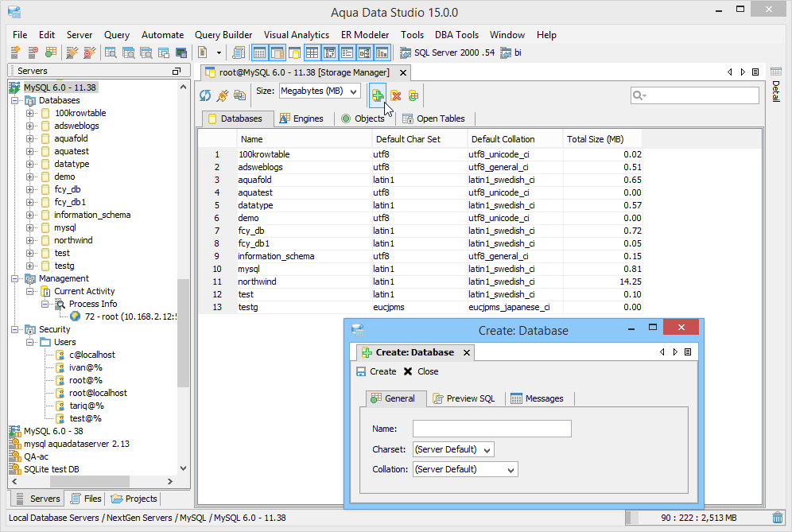Viewport: 792px width, 532px height.
Task: Switch to the Engines tab
Action: coord(301,118)
